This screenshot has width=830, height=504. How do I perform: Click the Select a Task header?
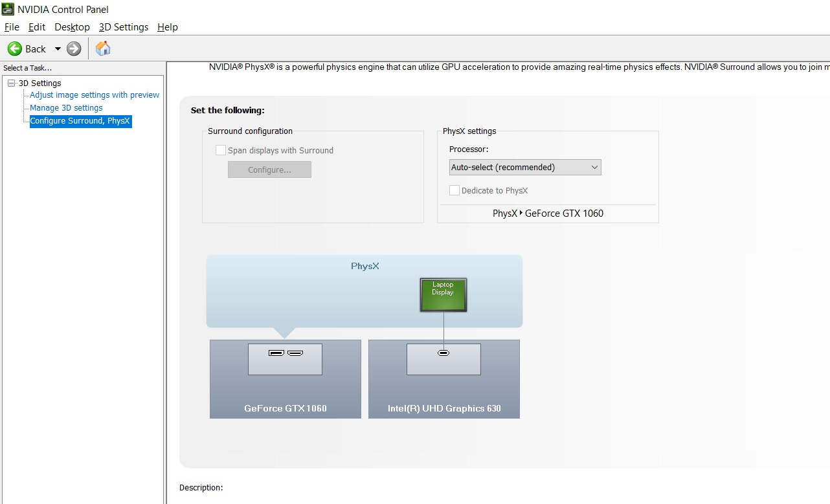pos(28,68)
